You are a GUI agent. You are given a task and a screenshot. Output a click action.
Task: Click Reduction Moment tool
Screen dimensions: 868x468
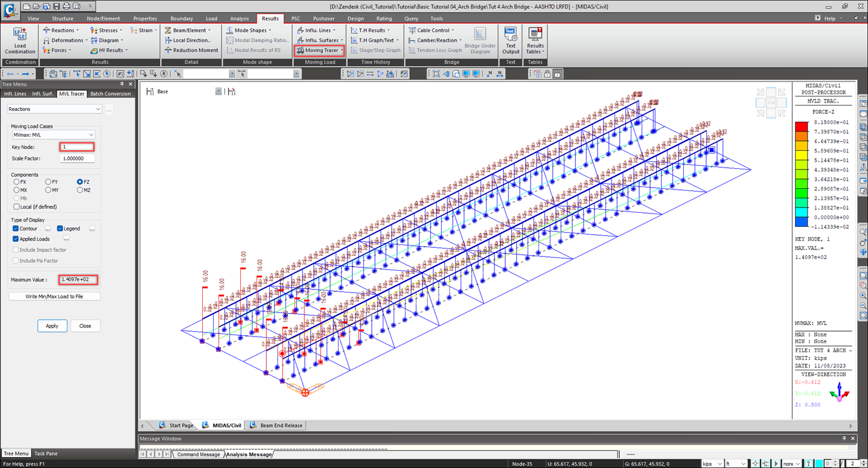tap(191, 51)
